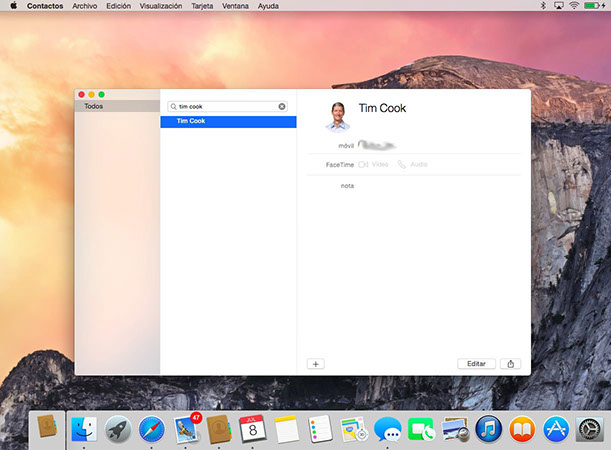Open the Calendar app in the Dock
The width and height of the screenshot is (611, 450).
pyautogui.click(x=252, y=429)
